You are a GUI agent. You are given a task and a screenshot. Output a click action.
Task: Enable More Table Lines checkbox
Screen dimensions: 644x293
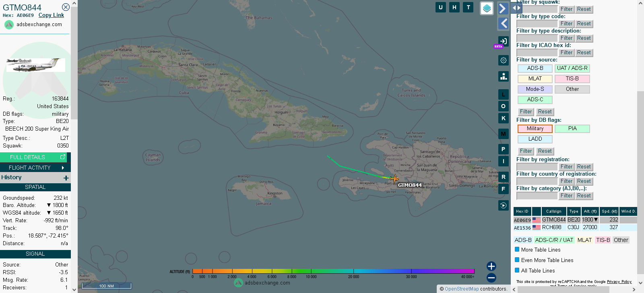517,250
